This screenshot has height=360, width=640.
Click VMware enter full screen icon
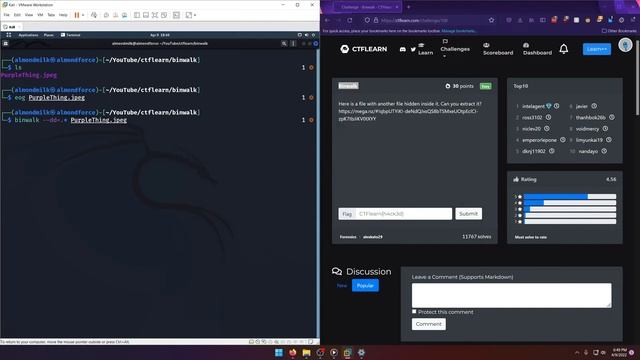pyautogui.click(x=155, y=15)
